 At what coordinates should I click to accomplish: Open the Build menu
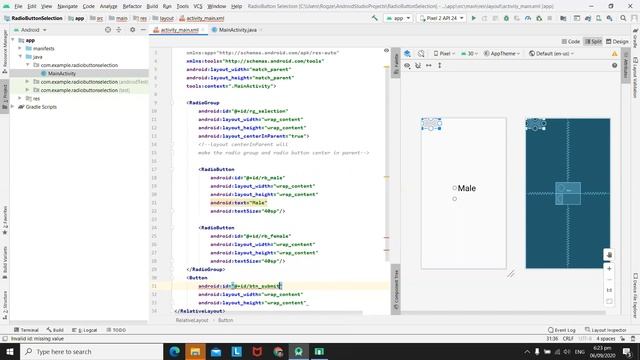[x=152, y=7]
